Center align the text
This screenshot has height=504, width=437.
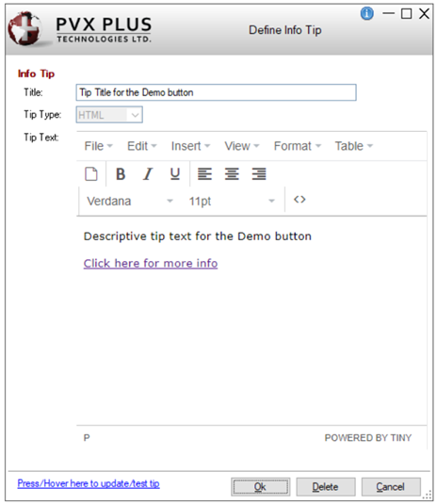point(232,174)
